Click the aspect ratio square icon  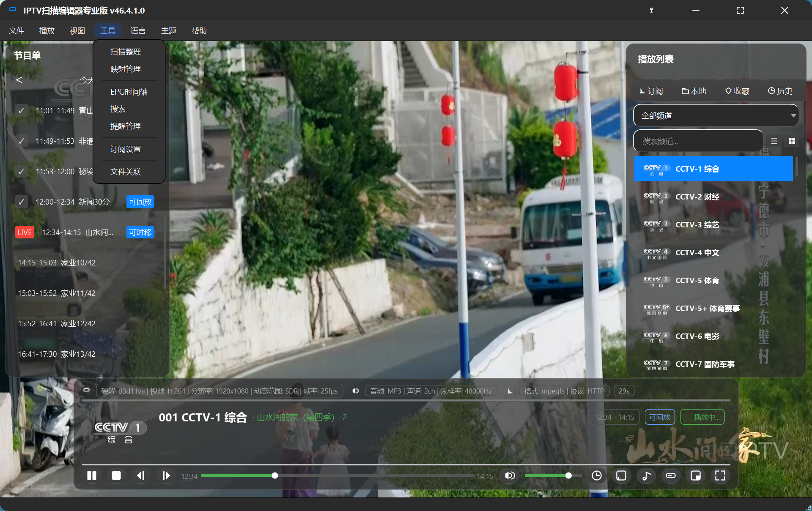(x=621, y=476)
